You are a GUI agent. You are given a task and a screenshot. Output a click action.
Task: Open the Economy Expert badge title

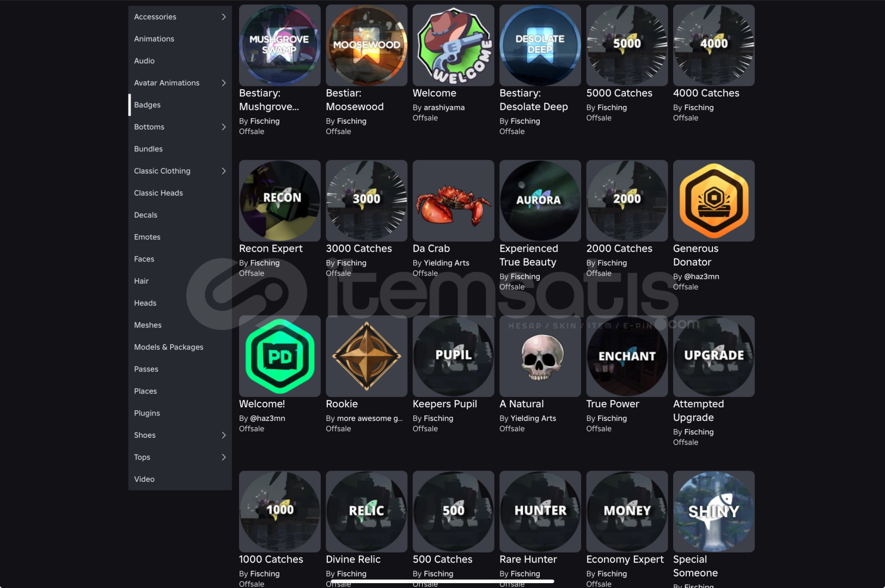pyautogui.click(x=625, y=560)
